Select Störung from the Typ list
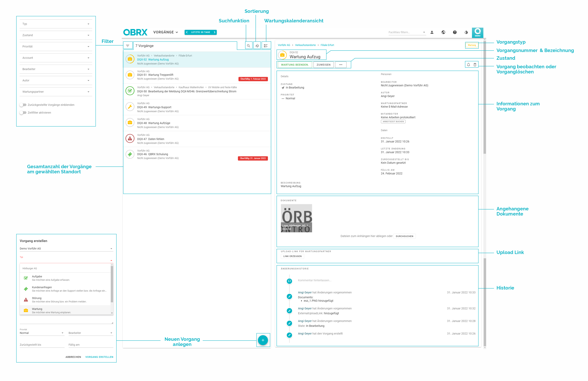Screen dimensions: 588x381 (65, 300)
